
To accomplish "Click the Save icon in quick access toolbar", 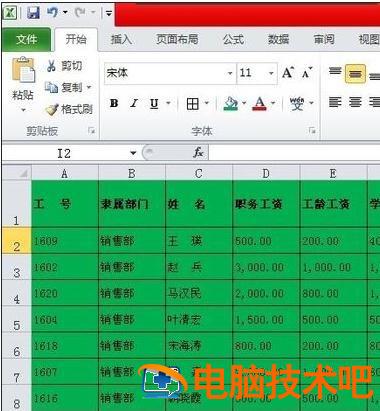I will [33, 13].
